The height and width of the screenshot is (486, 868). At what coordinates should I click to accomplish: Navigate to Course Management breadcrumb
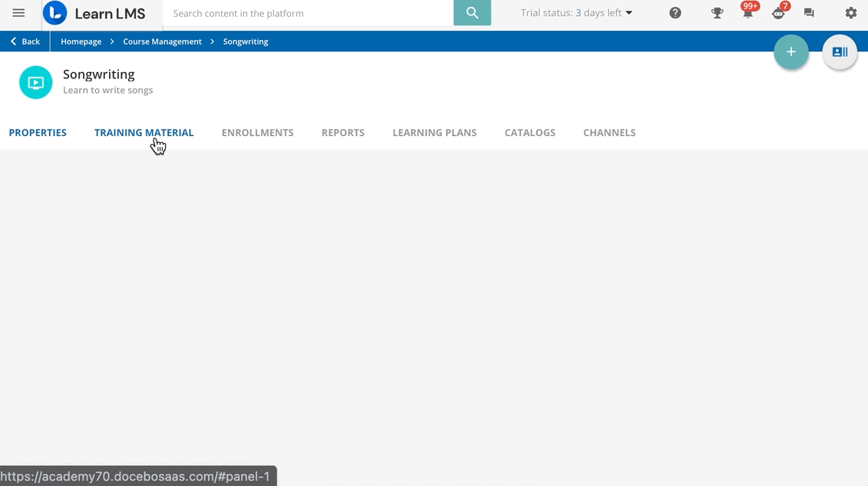click(162, 41)
